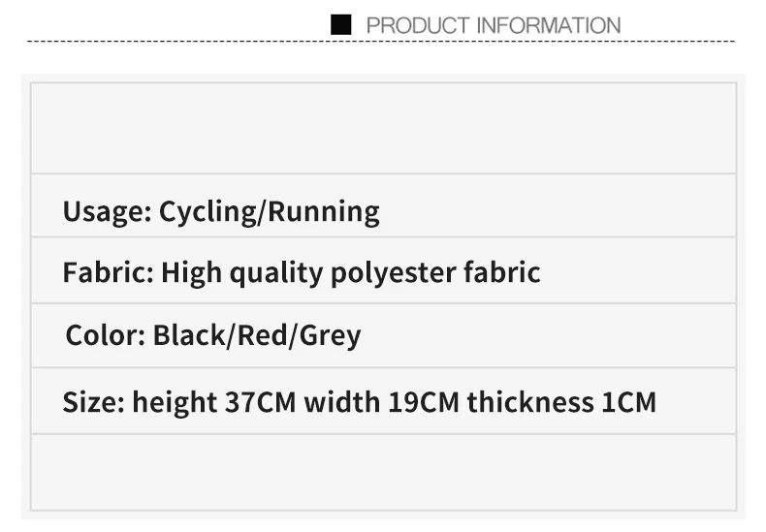Screen dimensions: 766x532
Task: Select the "thickness 1CM" measurement
Action: coord(561,401)
